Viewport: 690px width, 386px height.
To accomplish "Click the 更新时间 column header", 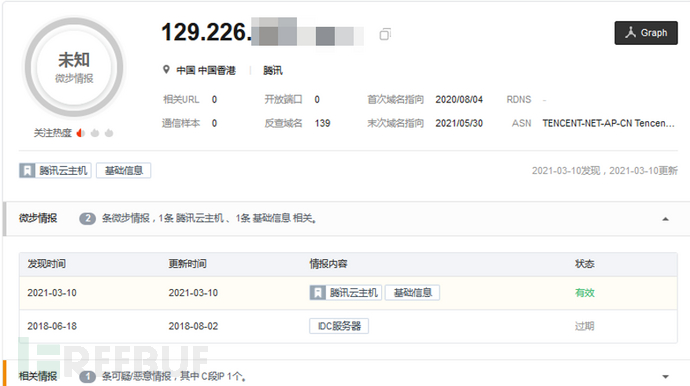I will coord(187,264).
